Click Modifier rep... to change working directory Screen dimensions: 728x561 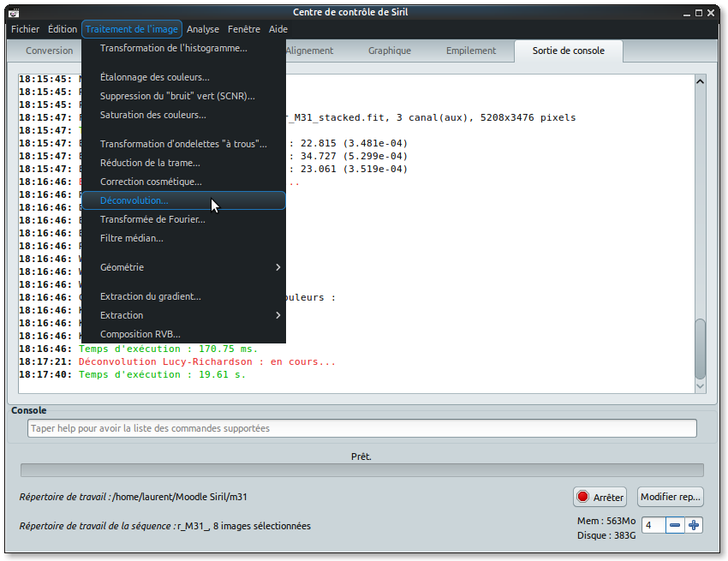(x=671, y=497)
